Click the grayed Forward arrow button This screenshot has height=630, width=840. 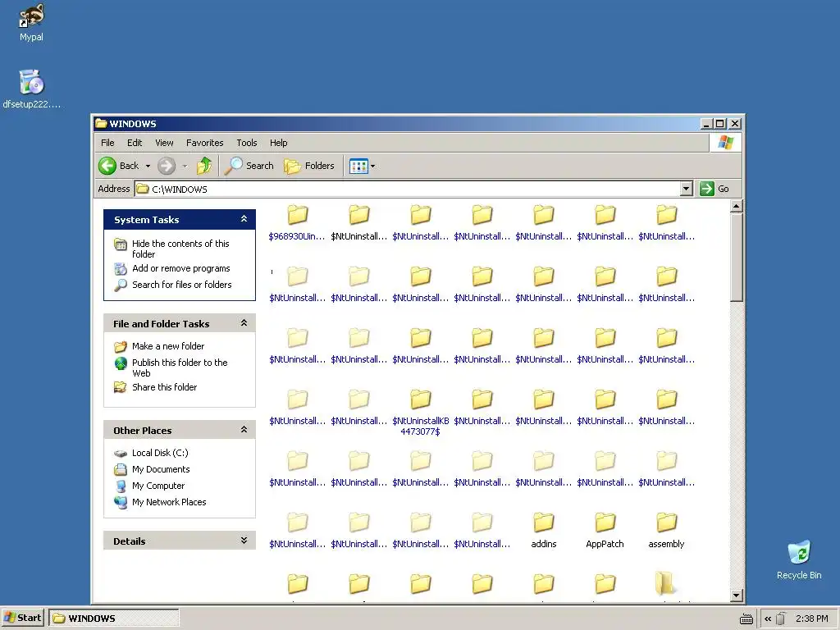click(x=167, y=166)
